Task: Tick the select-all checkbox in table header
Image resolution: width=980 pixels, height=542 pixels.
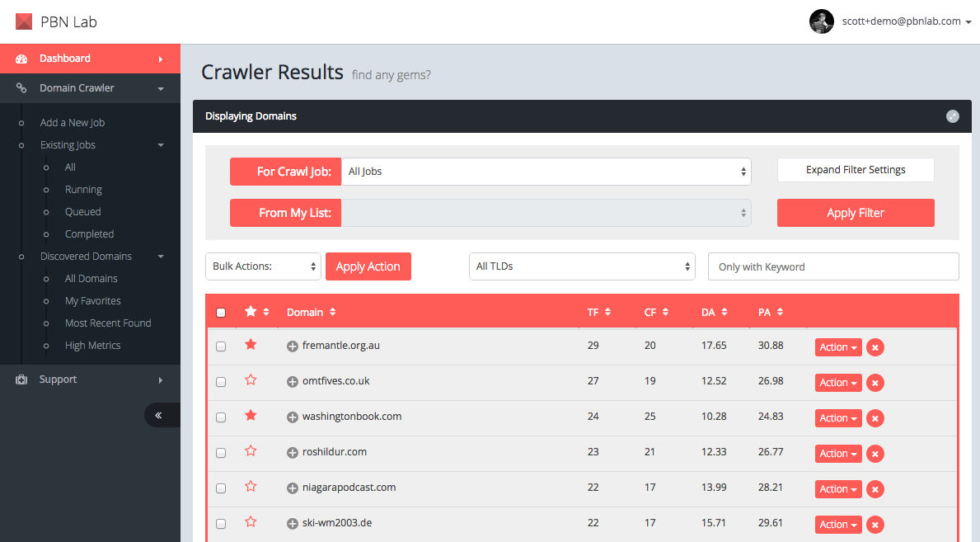Action: pos(221,313)
